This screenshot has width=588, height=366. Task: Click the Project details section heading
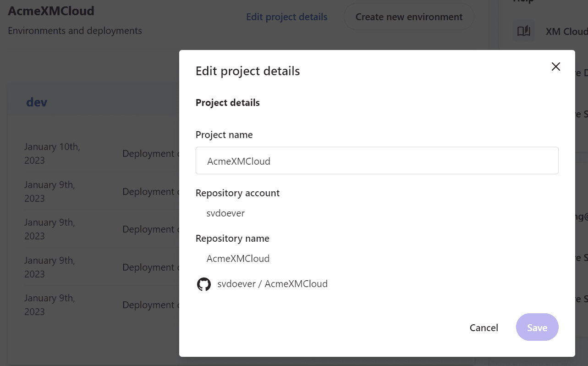tap(228, 103)
